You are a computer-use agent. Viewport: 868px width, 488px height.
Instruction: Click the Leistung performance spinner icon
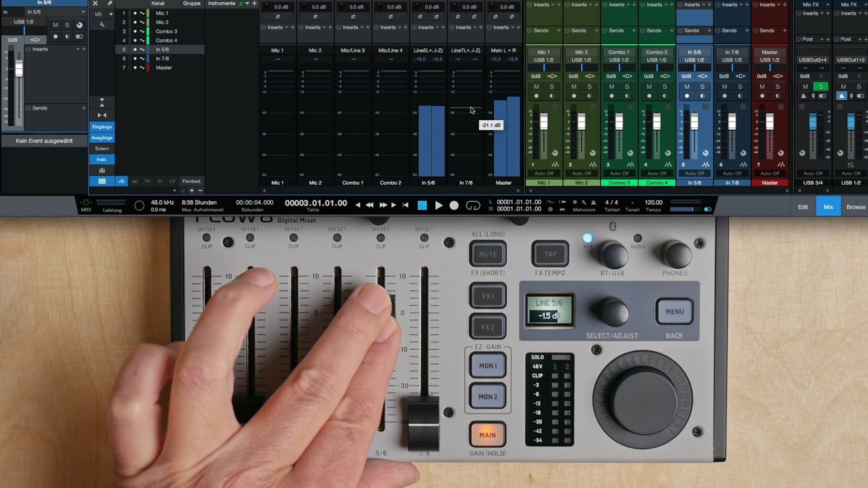[139, 206]
